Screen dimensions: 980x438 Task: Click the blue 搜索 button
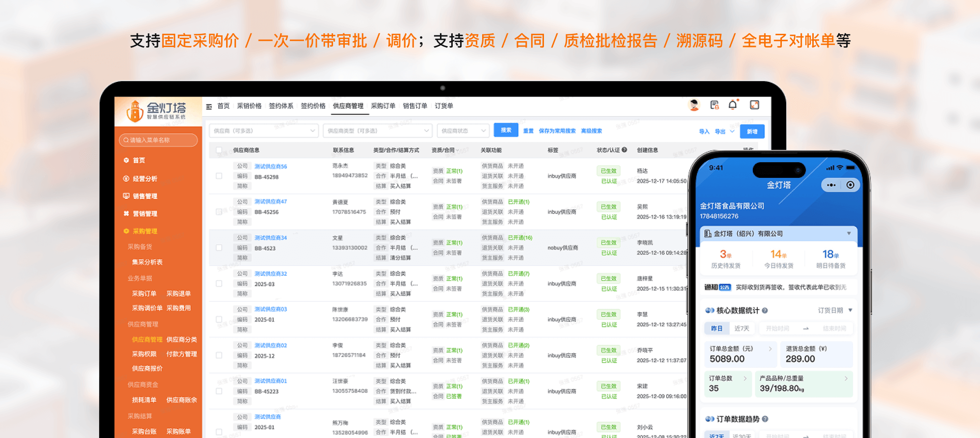tap(506, 130)
